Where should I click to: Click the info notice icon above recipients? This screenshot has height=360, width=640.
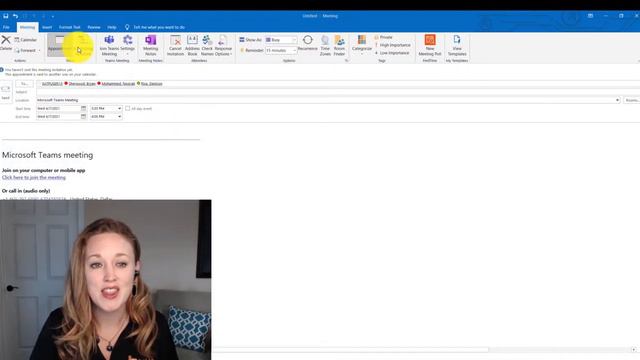[2, 70]
